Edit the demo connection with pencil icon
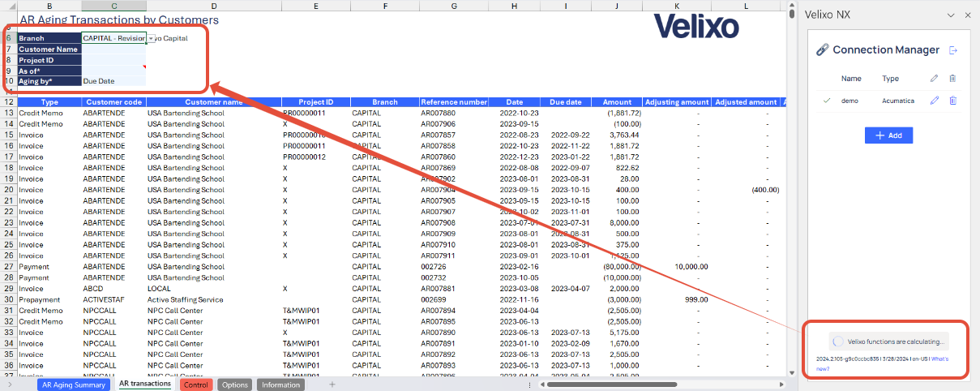 point(934,101)
